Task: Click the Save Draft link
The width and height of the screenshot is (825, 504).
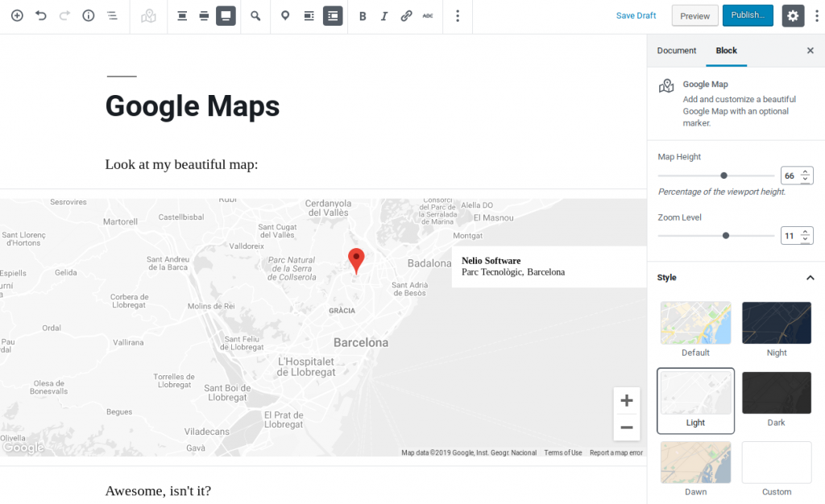Action: [636, 15]
